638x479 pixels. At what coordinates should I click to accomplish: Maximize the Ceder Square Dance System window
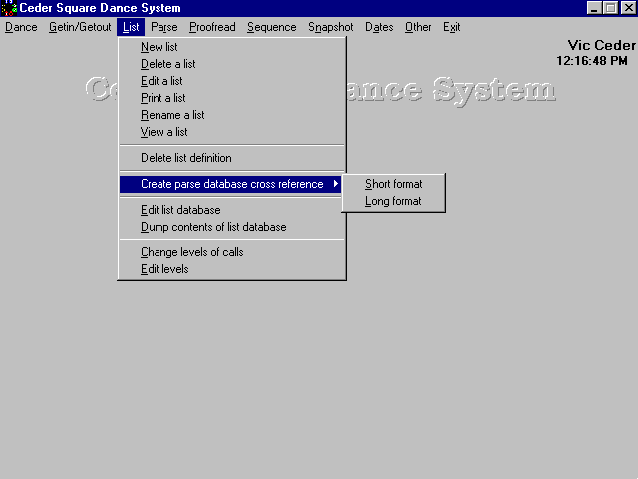610,8
